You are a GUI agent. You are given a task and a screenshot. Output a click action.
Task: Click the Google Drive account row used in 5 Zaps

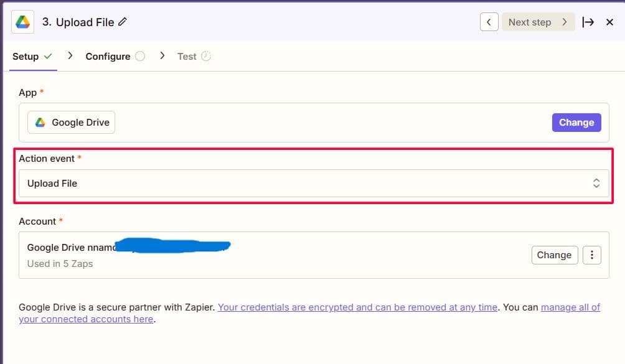point(249,254)
